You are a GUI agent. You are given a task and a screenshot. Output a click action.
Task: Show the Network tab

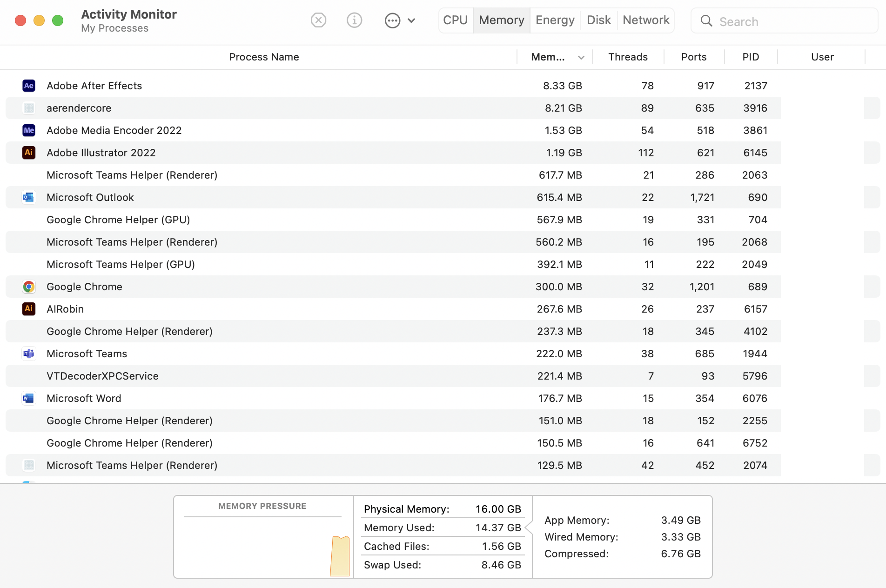[x=646, y=20]
